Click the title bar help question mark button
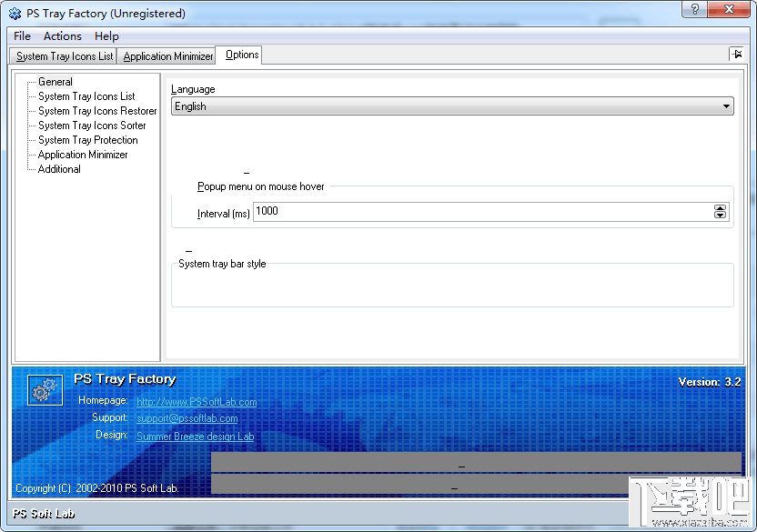Viewport: 757px width, 532px height. point(695,9)
